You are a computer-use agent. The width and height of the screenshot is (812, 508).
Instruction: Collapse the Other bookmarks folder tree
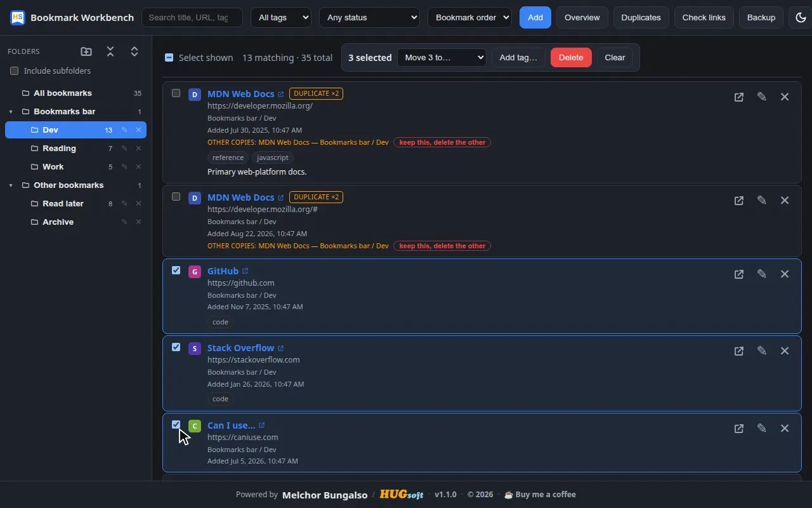pyautogui.click(x=11, y=185)
